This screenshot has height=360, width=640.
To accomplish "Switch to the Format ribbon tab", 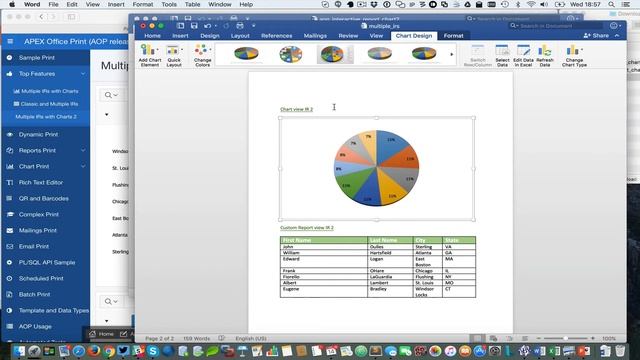I will [453, 36].
